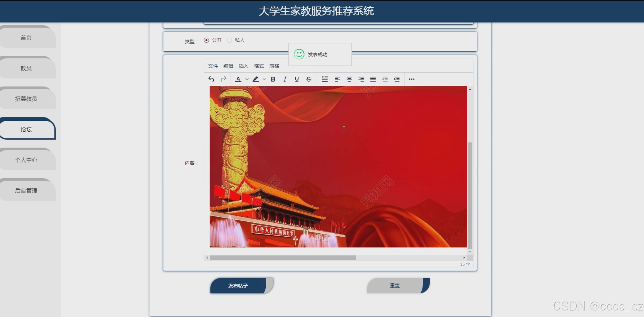The image size is (644, 317).
Task: Click the 发布帖子 button
Action: [x=238, y=286]
